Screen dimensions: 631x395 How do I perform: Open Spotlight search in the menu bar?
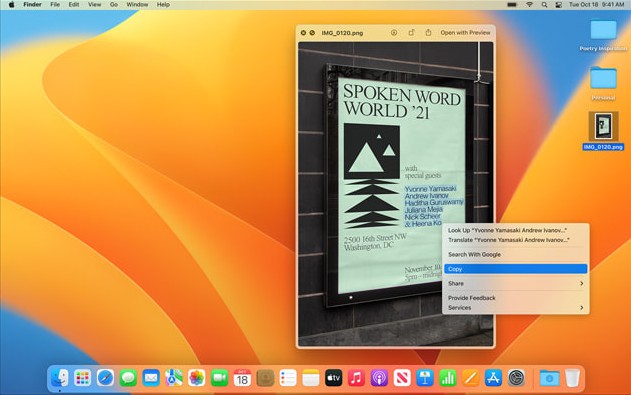pyautogui.click(x=544, y=5)
